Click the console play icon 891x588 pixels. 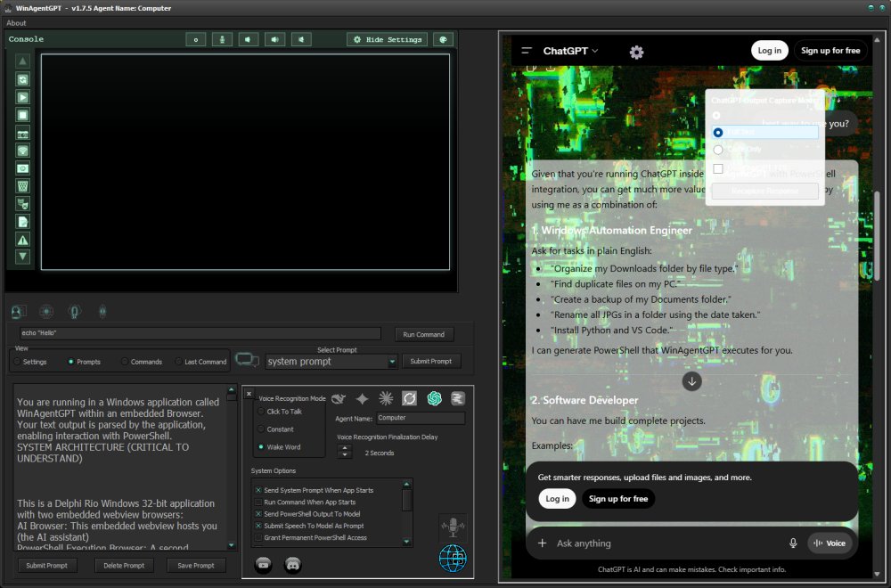[23, 97]
